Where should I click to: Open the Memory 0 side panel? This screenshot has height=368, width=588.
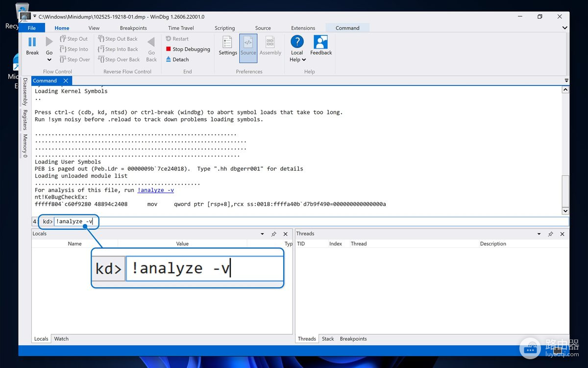(25, 146)
